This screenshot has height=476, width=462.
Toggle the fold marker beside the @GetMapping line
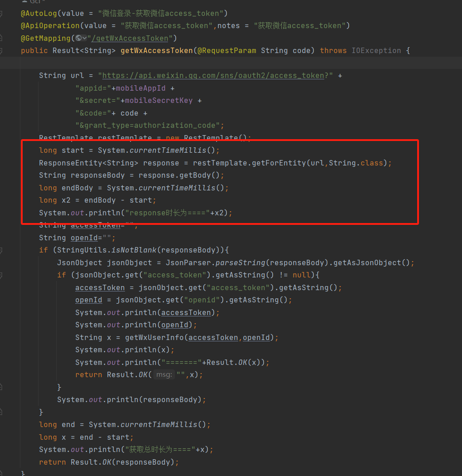tap(1, 38)
